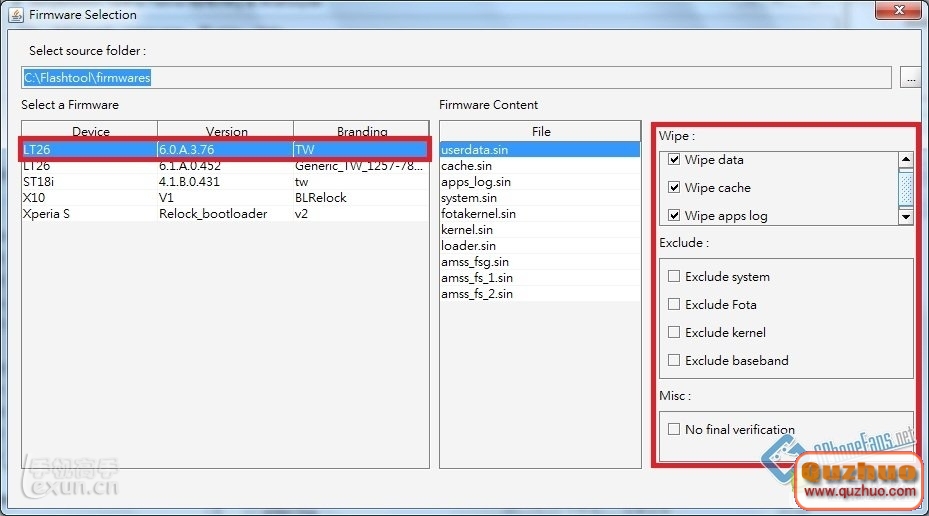Select kernel.sin in the file list

540,229
